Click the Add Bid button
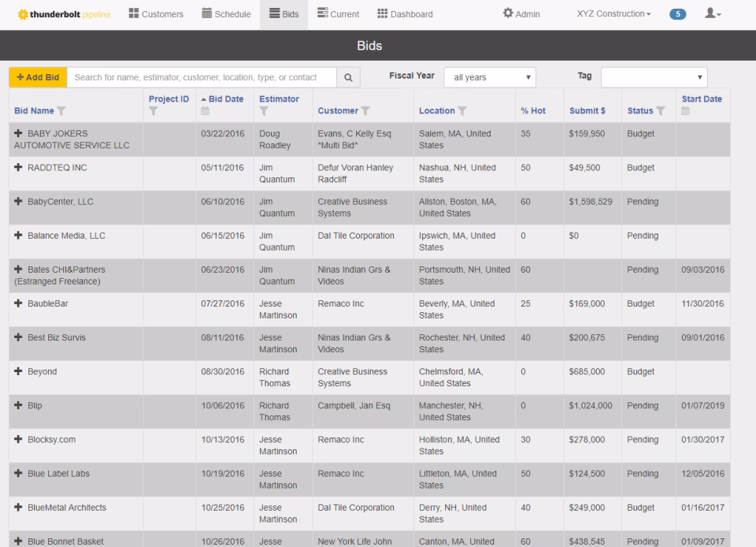 pos(38,77)
